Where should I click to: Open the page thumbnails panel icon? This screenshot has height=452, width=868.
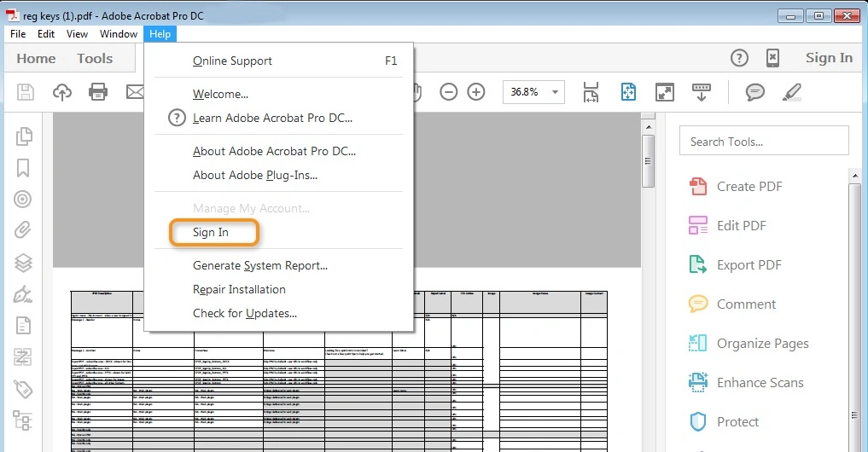coord(24,136)
